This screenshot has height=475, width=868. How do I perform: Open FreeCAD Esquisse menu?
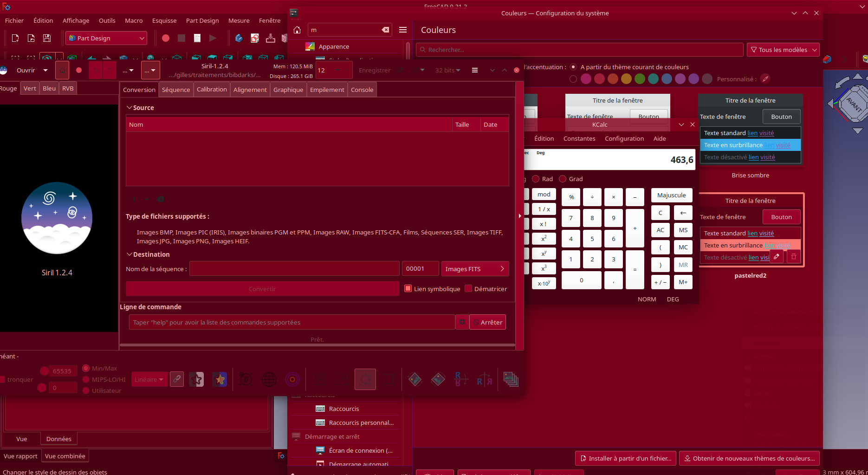coord(164,20)
